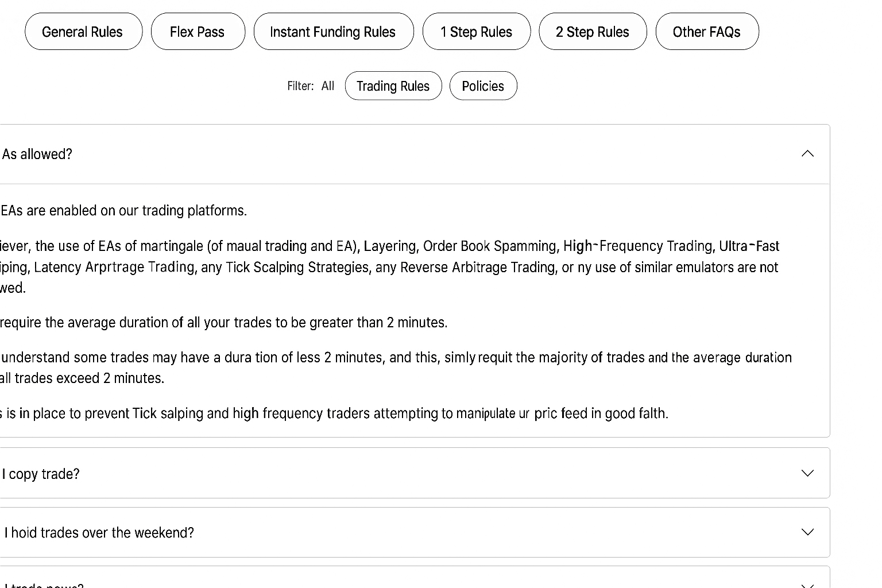Click the 'As allowed?' question title

[37, 154]
